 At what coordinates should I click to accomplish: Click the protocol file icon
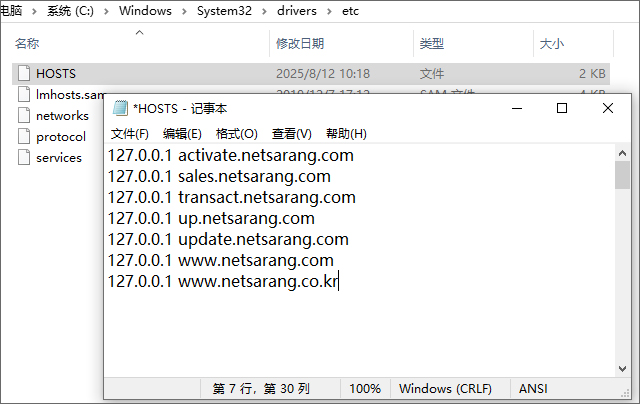pyautogui.click(x=24, y=136)
